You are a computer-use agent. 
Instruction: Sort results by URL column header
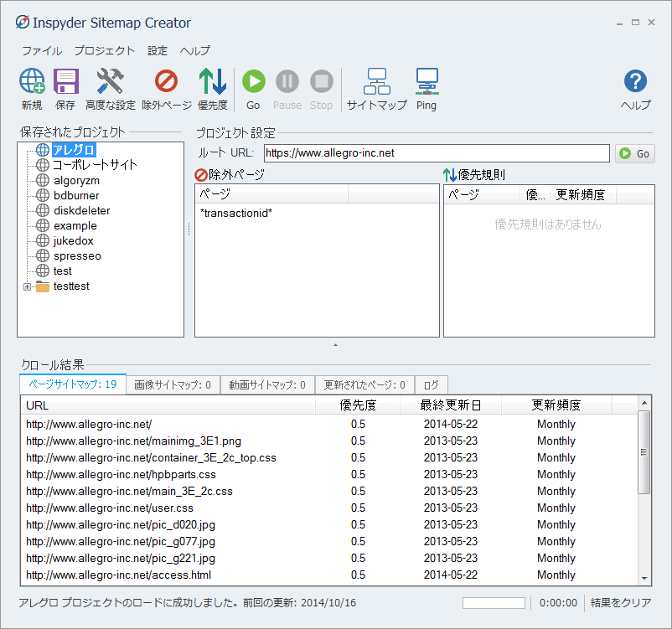168,405
